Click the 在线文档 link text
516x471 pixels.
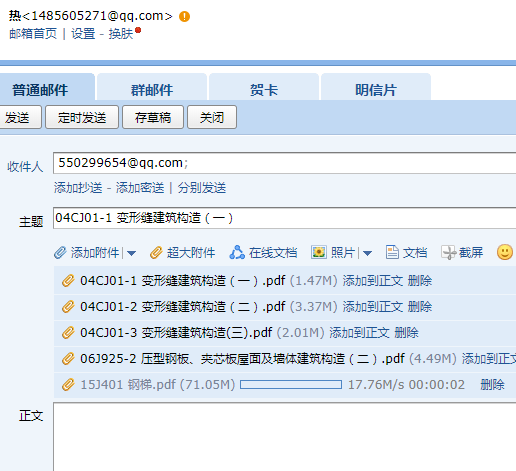coord(273,253)
